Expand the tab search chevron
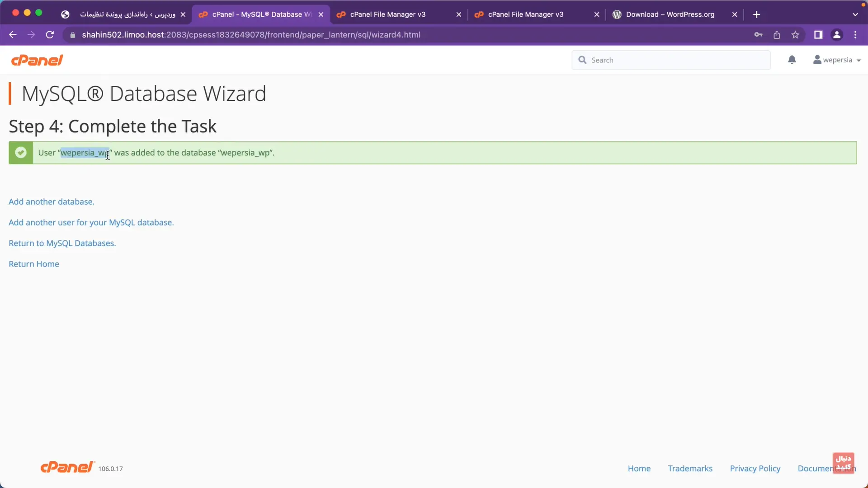 [x=855, y=14]
